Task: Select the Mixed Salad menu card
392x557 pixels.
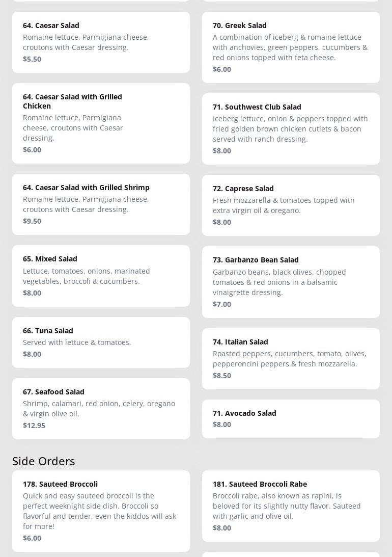Action: click(x=101, y=276)
